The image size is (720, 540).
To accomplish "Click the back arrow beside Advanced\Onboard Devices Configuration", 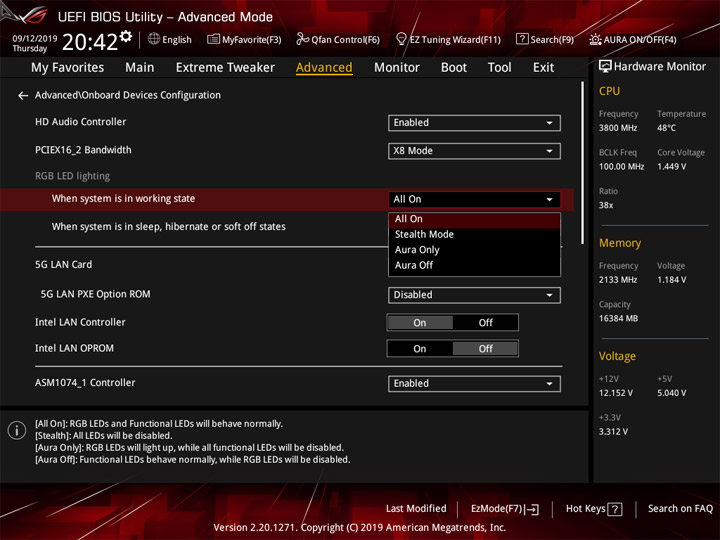I will tap(22, 96).
